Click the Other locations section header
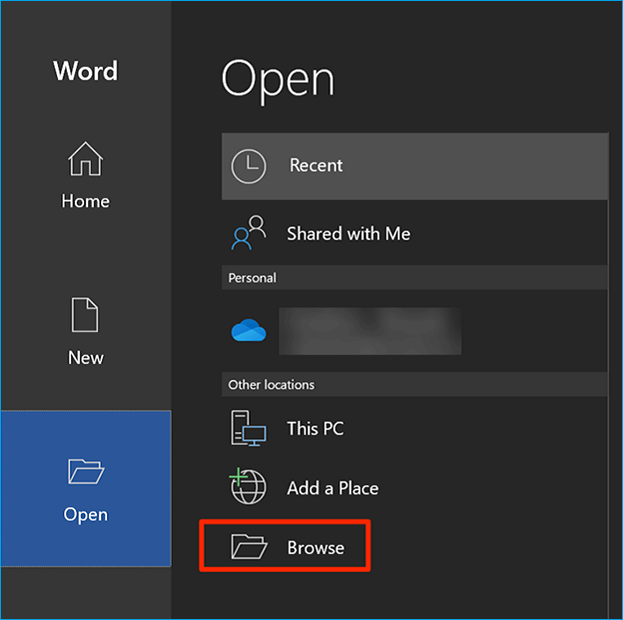Screen dimensions: 623x620 click(415, 384)
